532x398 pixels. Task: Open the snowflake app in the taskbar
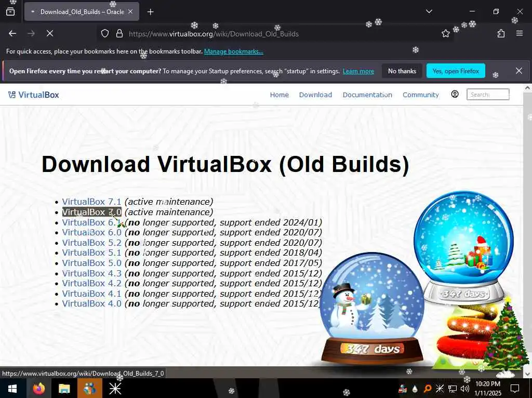[115, 389]
